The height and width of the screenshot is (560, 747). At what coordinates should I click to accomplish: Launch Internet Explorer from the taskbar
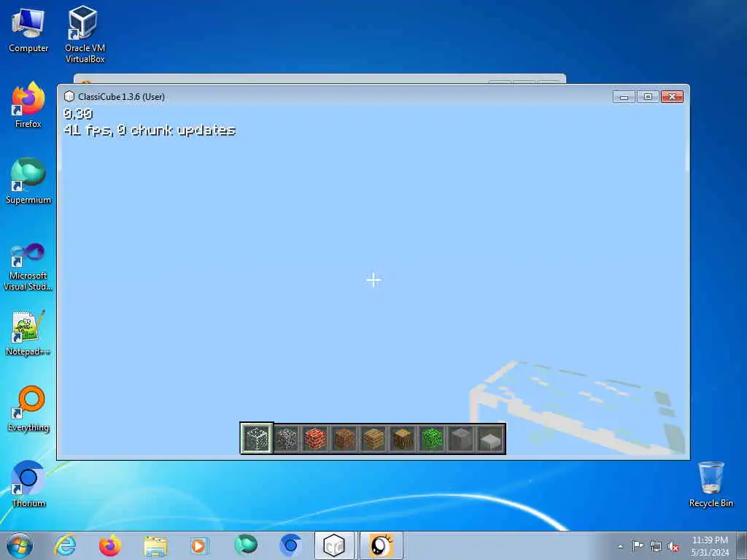[x=65, y=545]
